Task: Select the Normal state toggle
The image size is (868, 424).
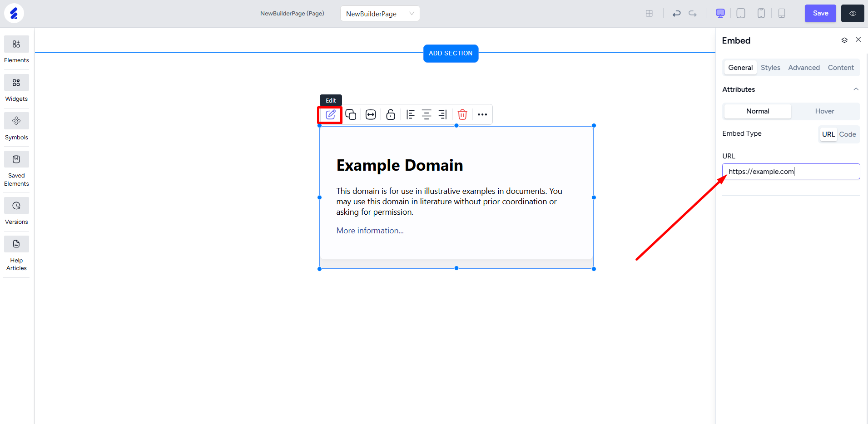Action: pyautogui.click(x=758, y=111)
